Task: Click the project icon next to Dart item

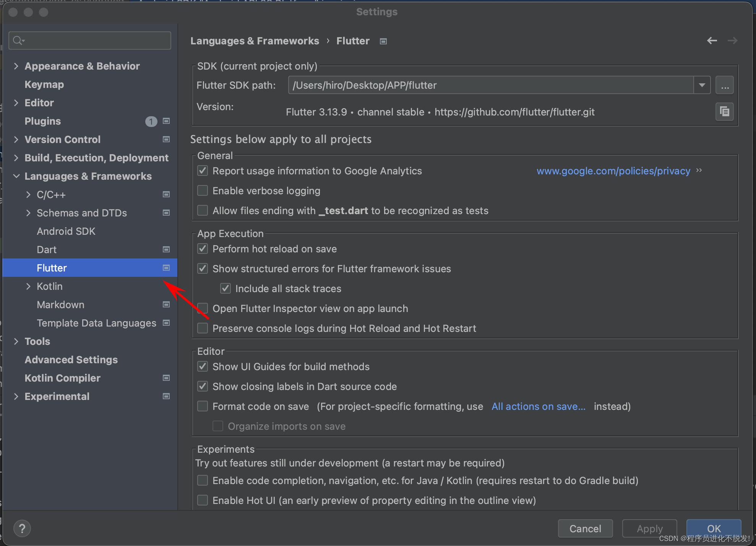Action: (166, 250)
